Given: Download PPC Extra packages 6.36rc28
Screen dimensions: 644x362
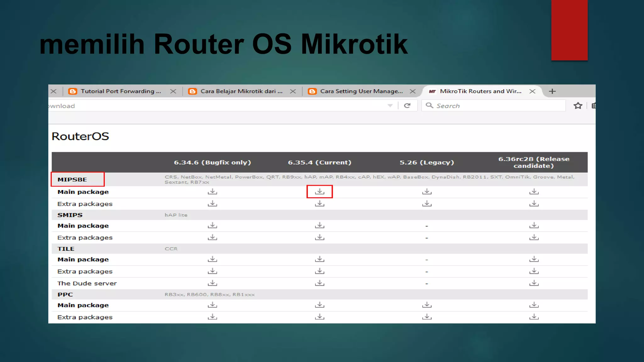Looking at the screenshot, I should (534, 317).
